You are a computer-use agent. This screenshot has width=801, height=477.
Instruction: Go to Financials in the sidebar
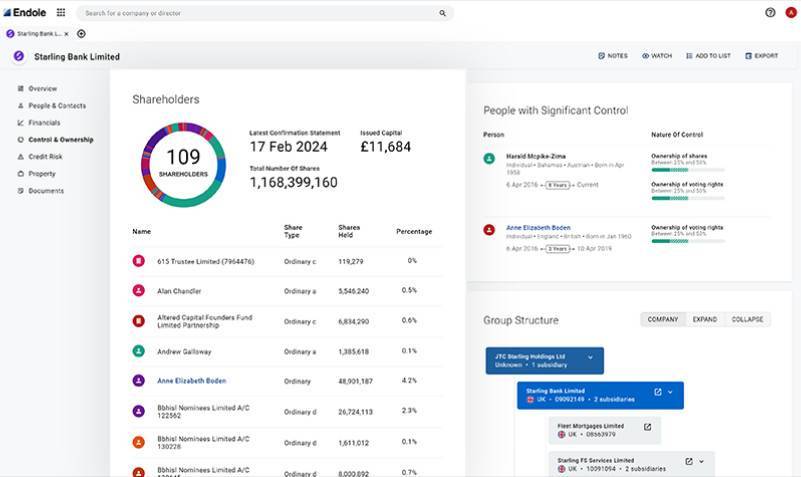click(x=43, y=123)
